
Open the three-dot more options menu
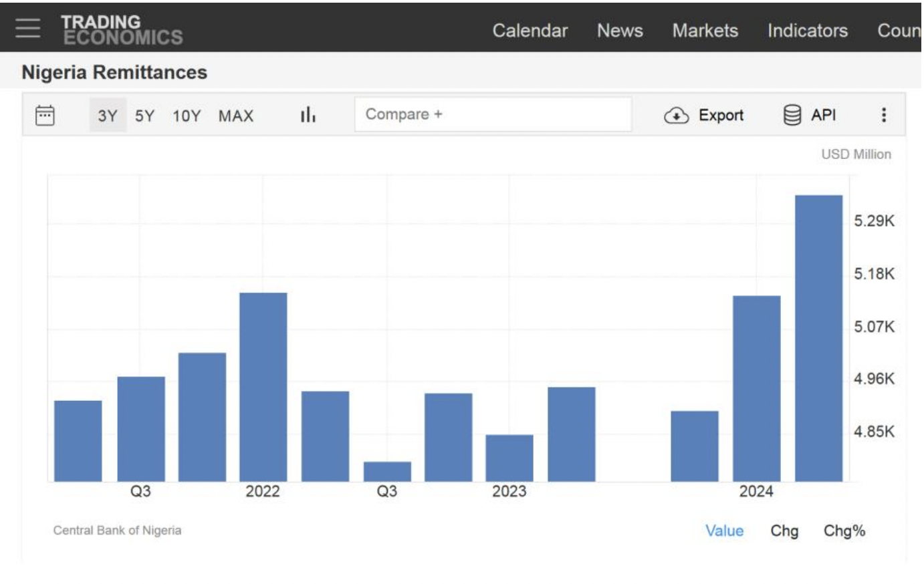pos(883,115)
